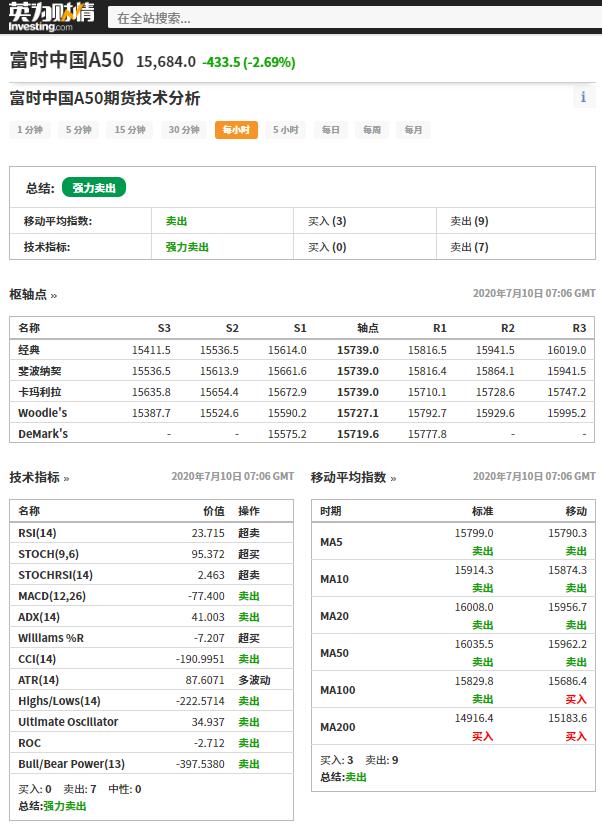
Task: Click the DeMark's pivot row label
Action: (x=43, y=434)
